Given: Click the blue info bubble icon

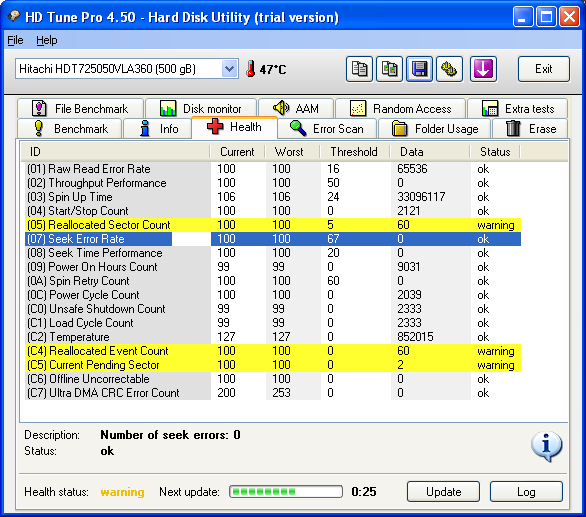Looking at the screenshot, I should click(x=546, y=446).
